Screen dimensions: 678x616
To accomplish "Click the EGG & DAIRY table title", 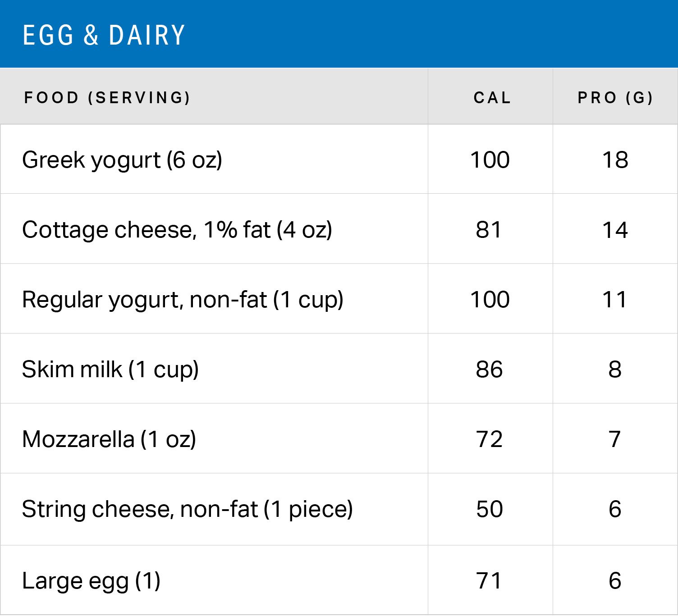I will click(x=104, y=35).
